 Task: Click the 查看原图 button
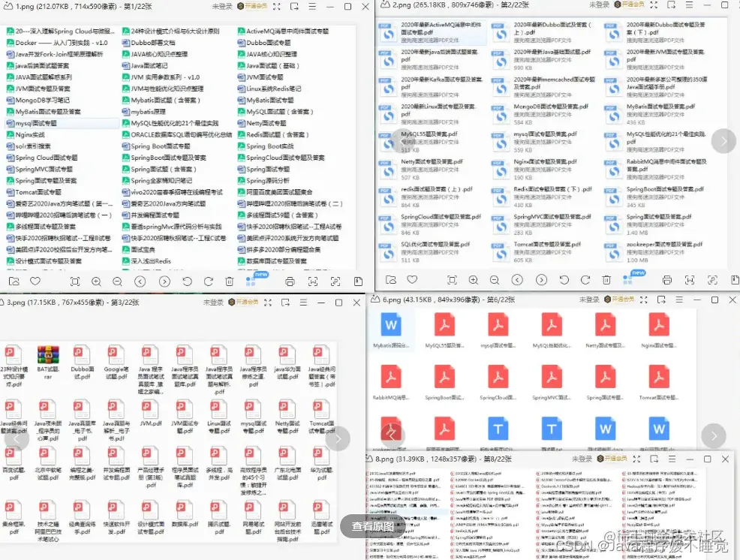click(x=373, y=526)
